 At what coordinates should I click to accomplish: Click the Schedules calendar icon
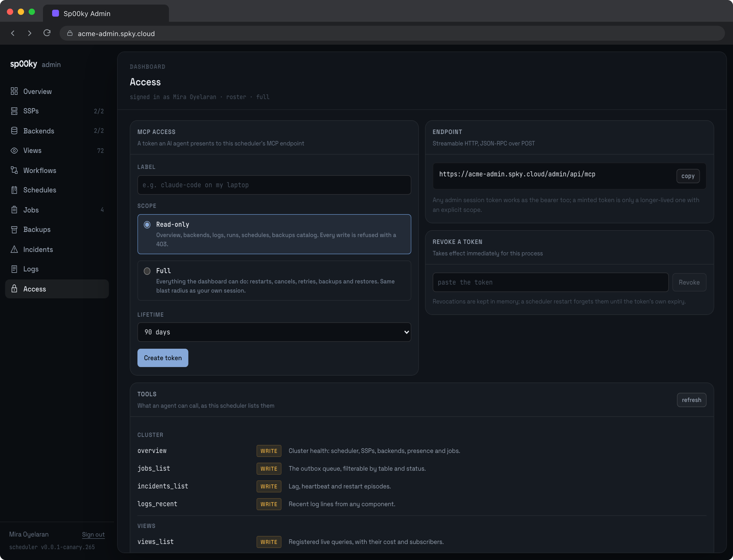[x=14, y=190]
